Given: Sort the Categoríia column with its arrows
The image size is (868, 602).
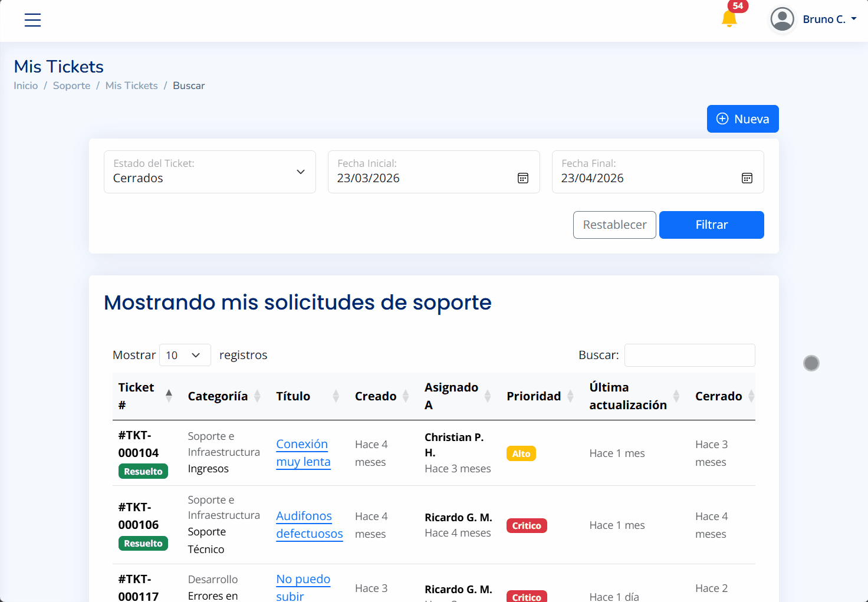Looking at the screenshot, I should pos(258,396).
